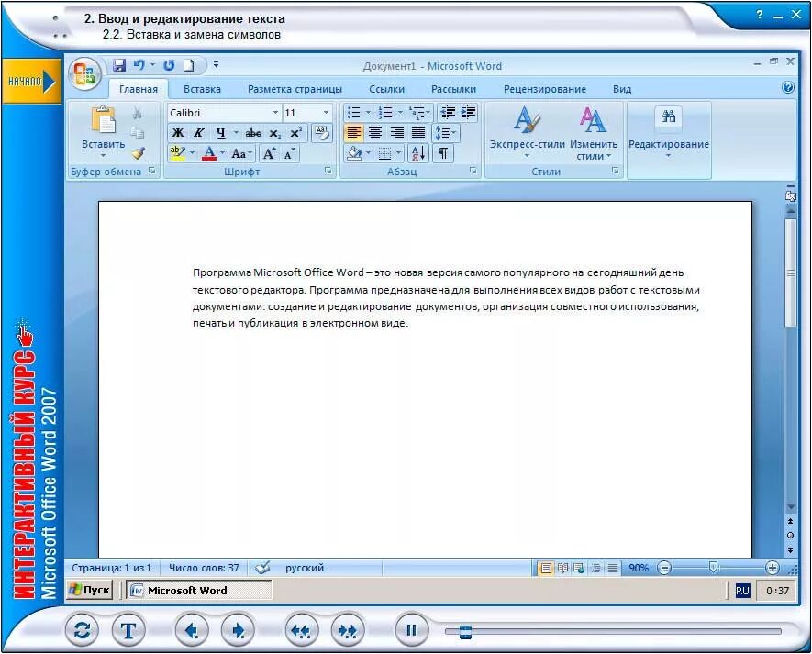The width and height of the screenshot is (812, 654).
Task: Open Word Help question mark
Action: coord(788,87)
